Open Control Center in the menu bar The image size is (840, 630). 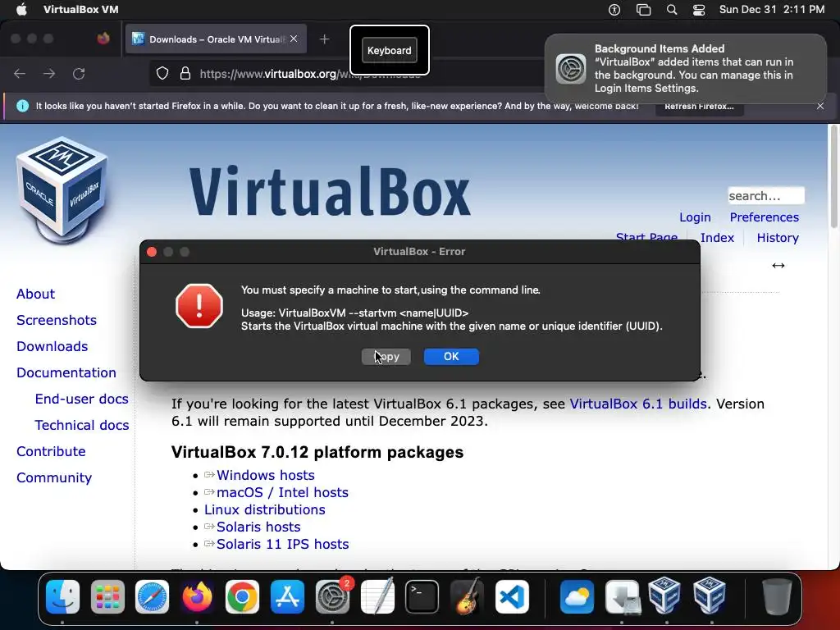[699, 10]
